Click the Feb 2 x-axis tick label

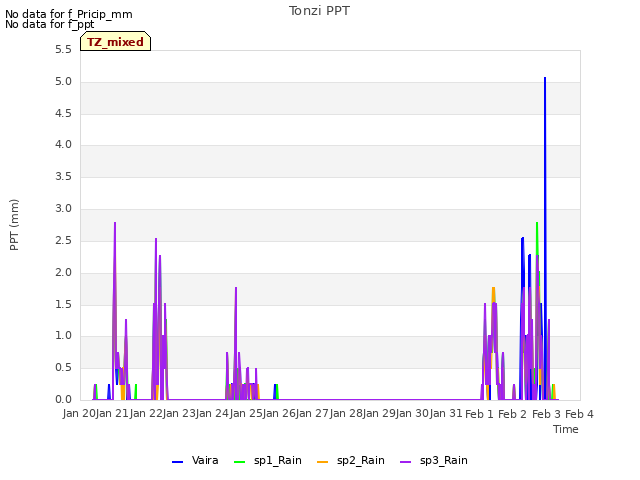tap(513, 414)
